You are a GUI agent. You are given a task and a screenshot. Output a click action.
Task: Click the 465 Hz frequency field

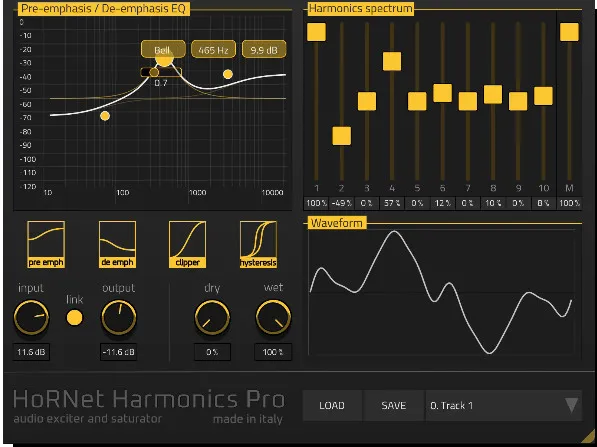pyautogui.click(x=213, y=49)
